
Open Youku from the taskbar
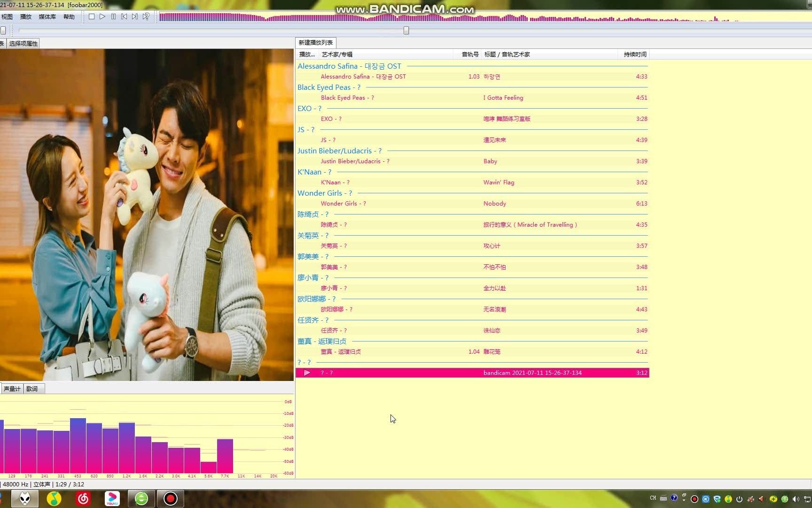coord(112,499)
